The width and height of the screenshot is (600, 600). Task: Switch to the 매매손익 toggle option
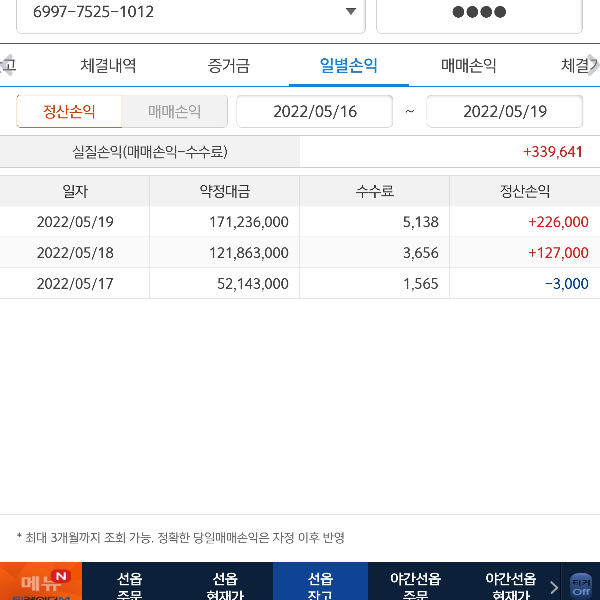174,111
